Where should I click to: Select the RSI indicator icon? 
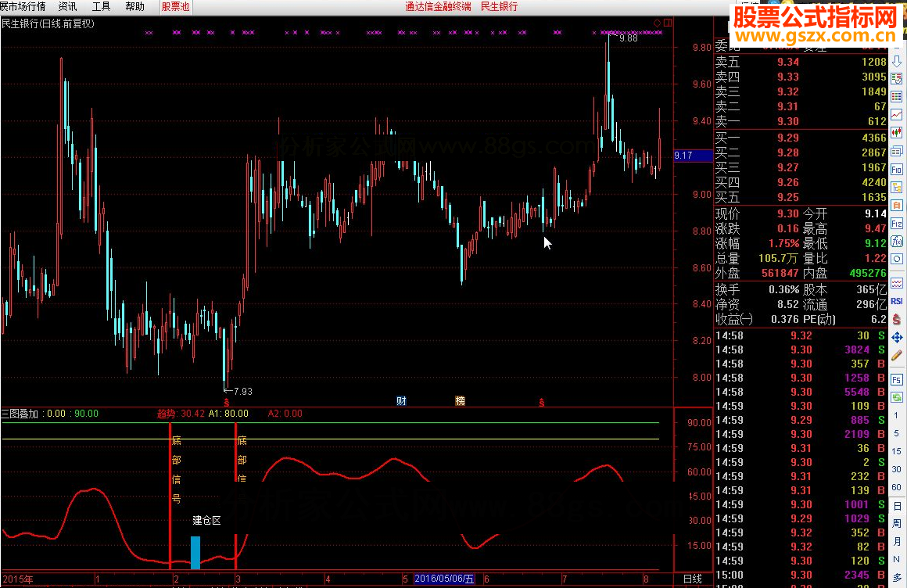click(897, 301)
